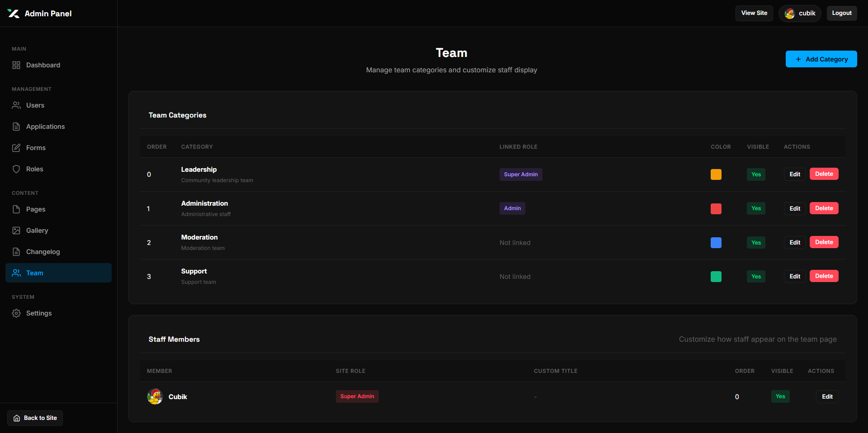This screenshot has height=433, width=868.
Task: Navigate to Roles page
Action: tap(59, 169)
